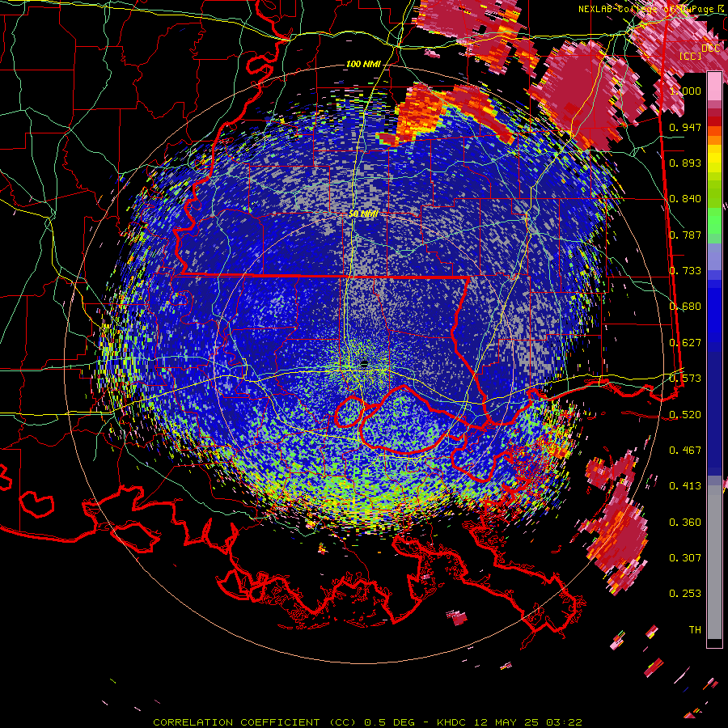Click the 0.893 scale value
The width and height of the screenshot is (728, 728).
(685, 163)
